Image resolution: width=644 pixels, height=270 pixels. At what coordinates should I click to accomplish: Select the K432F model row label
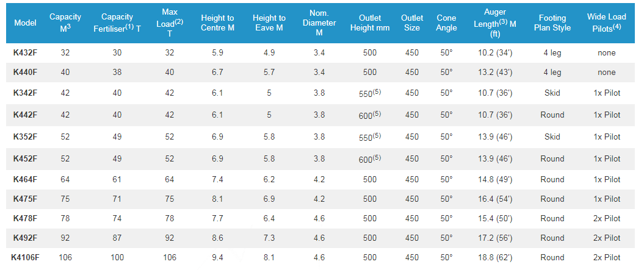click(25, 52)
